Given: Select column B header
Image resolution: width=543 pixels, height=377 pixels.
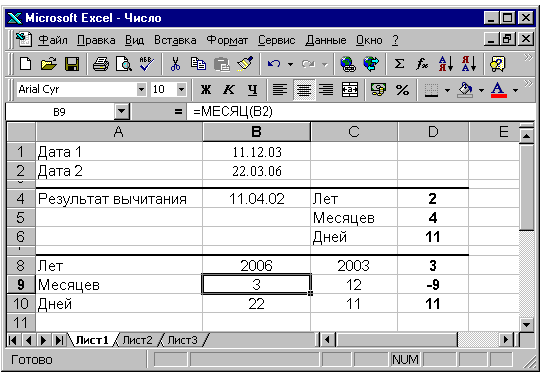Looking at the screenshot, I should click(x=256, y=132).
